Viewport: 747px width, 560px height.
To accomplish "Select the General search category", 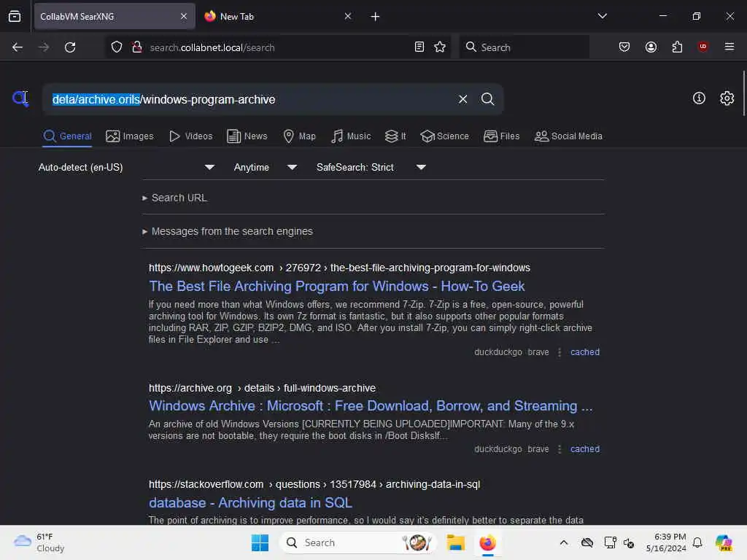I will [67, 136].
